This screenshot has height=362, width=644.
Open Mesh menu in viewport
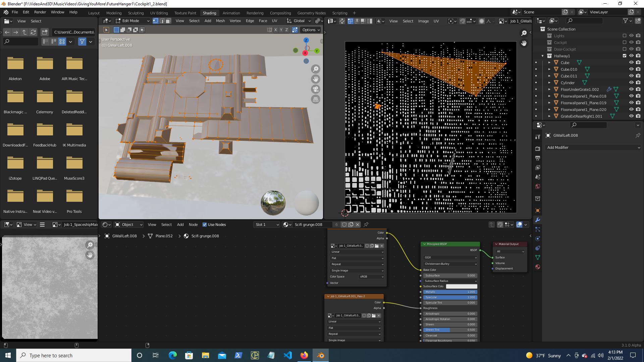pos(220,21)
